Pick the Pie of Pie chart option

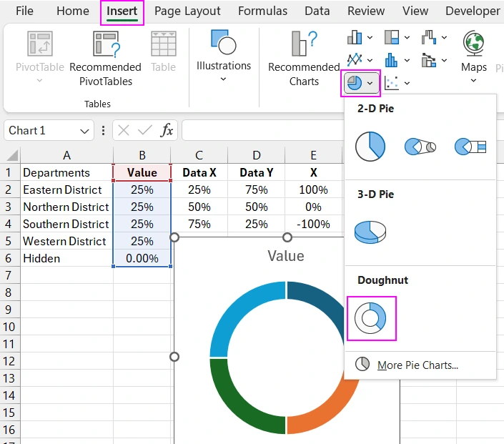tap(420, 147)
